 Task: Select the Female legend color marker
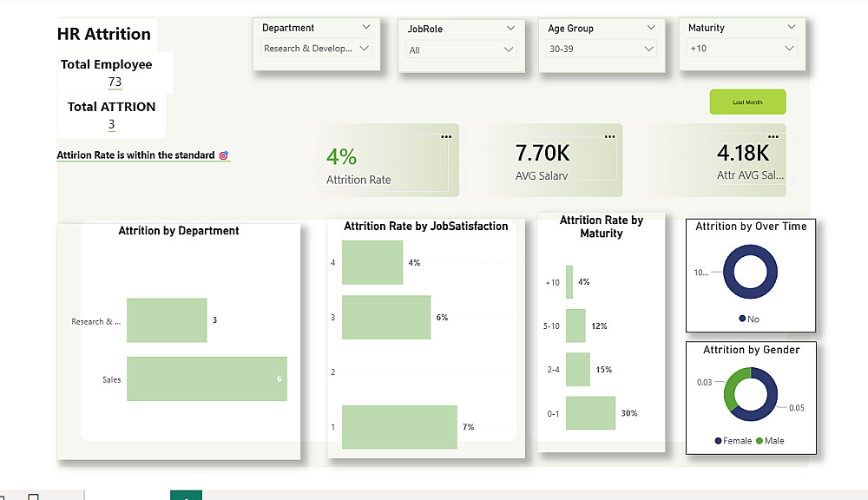719,441
